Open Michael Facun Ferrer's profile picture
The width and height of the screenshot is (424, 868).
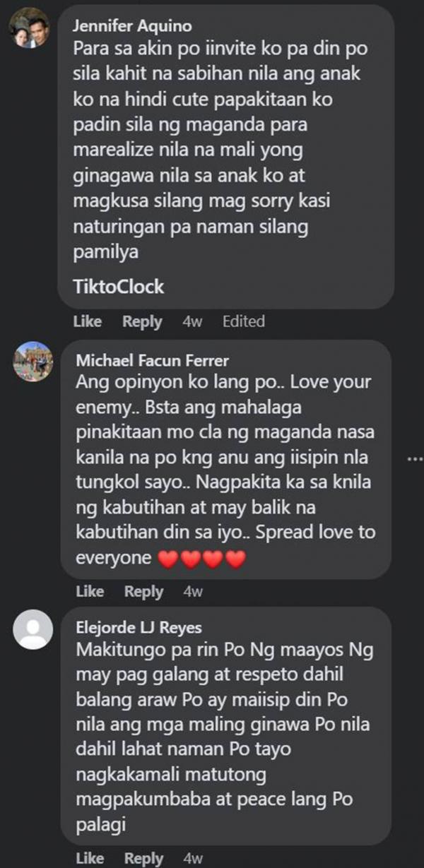[33, 359]
